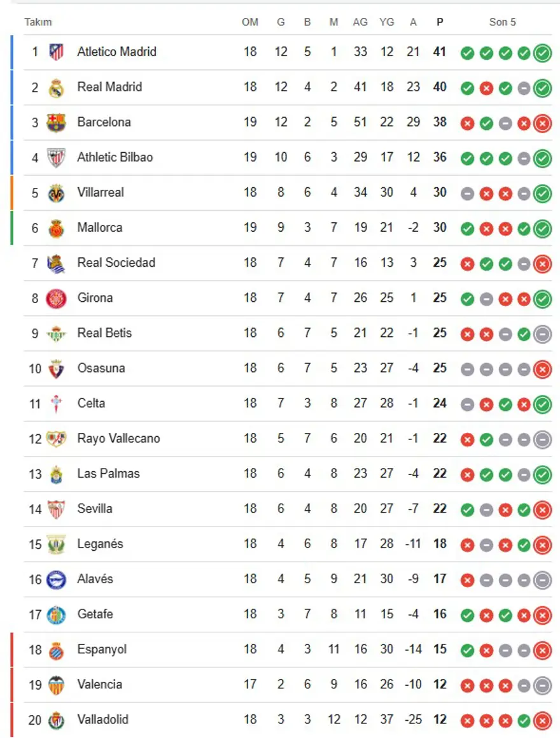Click the Valencia club crest
Viewport: 560px width, 738px height.
tap(56, 685)
